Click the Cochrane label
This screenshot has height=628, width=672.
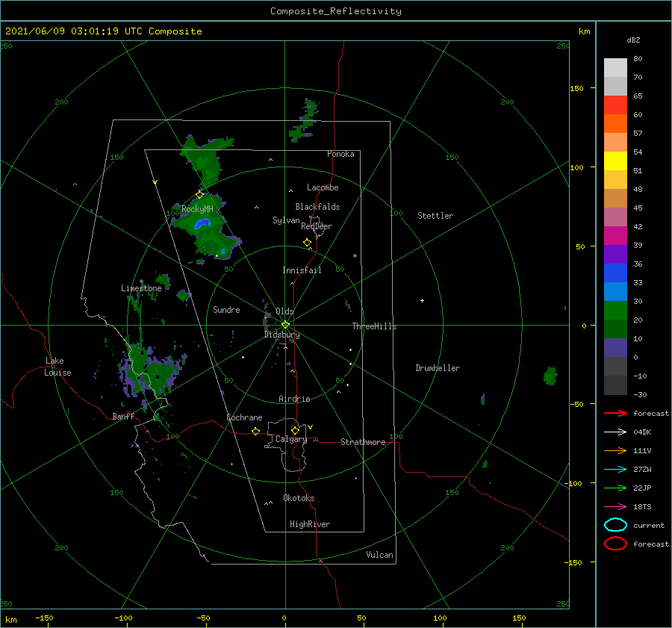(x=245, y=417)
